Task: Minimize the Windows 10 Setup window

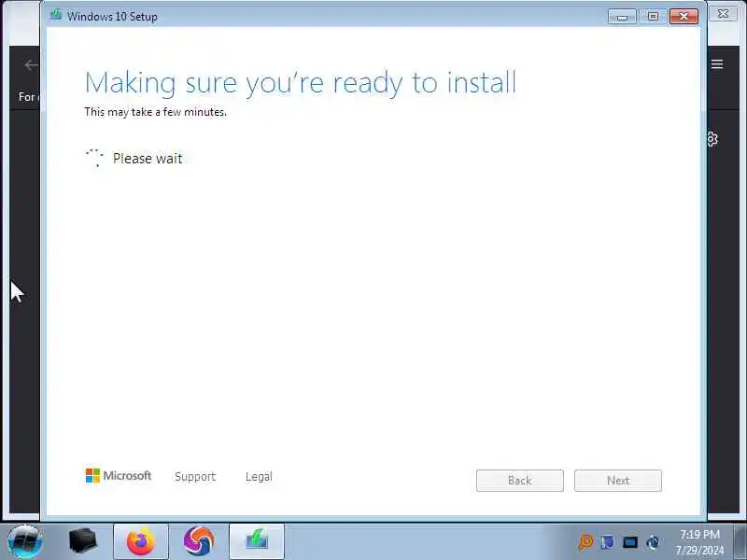Action: pos(622,17)
